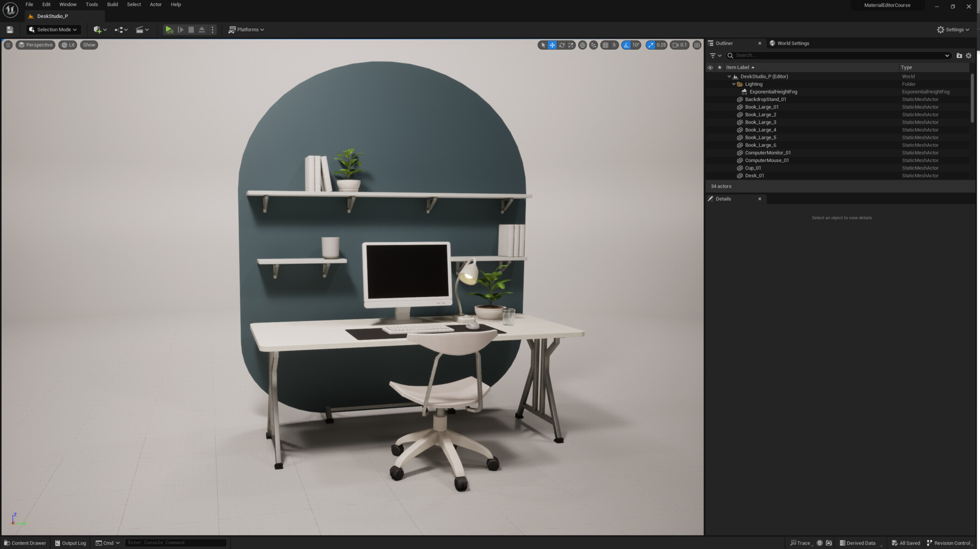Viewport: 980px width, 549px height.
Task: Open play mode options three-dot menu
Action: point(213,29)
